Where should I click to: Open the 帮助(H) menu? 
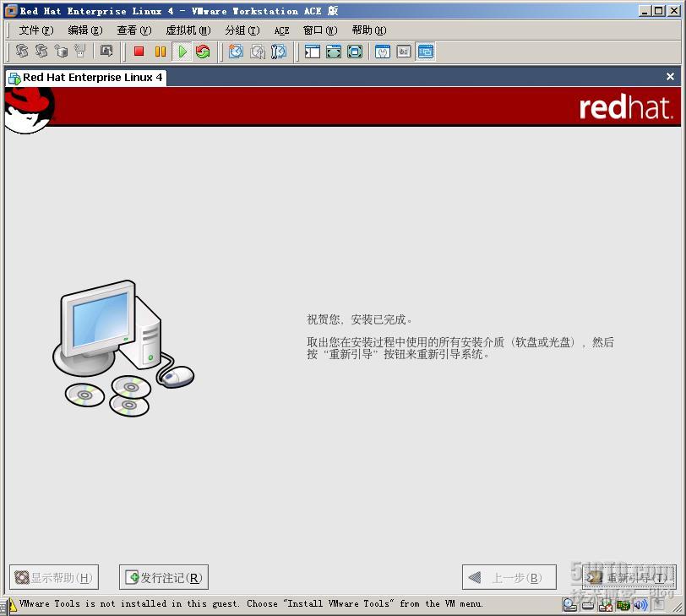(369, 30)
